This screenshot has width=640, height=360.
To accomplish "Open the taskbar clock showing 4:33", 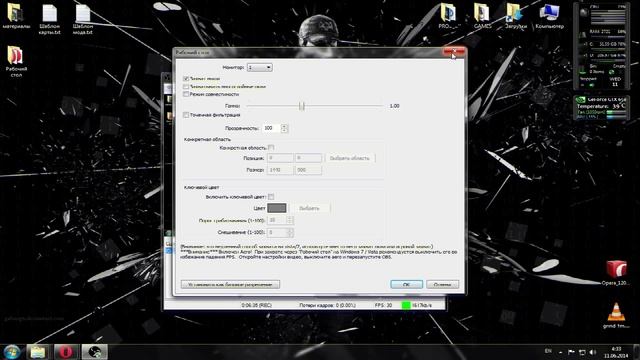I will tap(616, 352).
